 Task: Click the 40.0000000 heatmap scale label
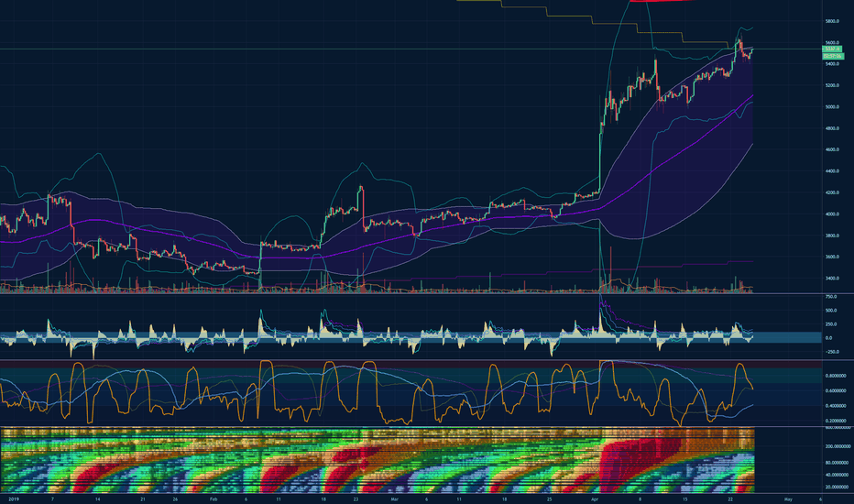tap(837, 475)
